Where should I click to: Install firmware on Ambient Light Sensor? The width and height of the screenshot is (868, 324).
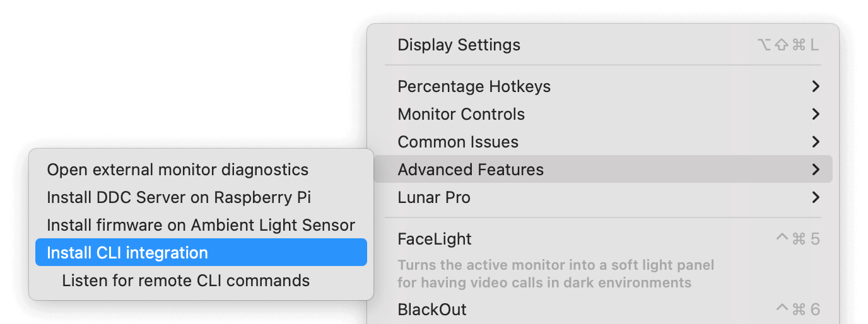coord(201,225)
